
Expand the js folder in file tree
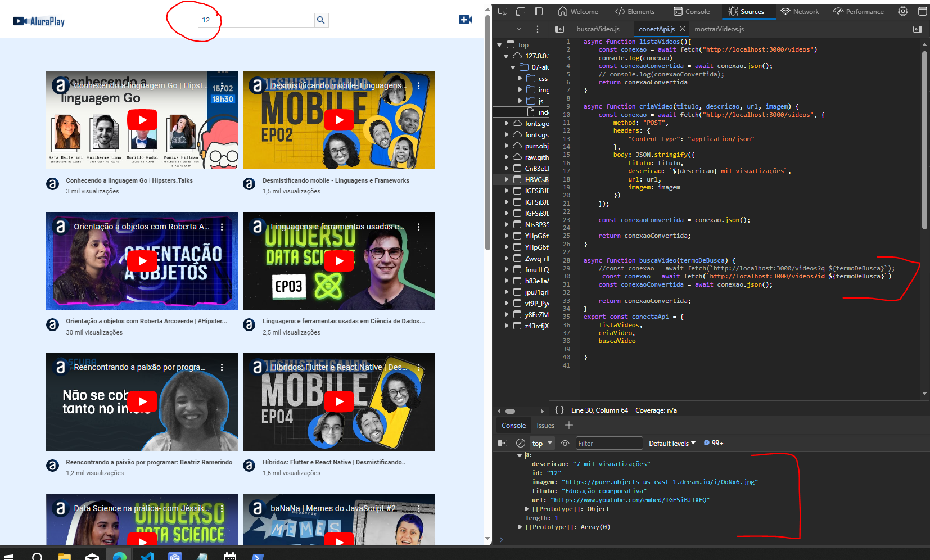click(x=520, y=101)
